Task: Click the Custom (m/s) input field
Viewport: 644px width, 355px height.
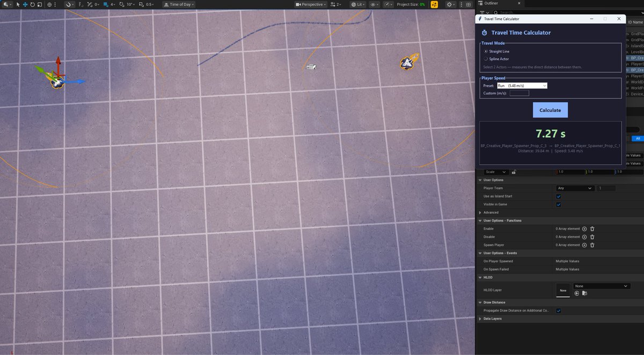Action: [x=518, y=92]
